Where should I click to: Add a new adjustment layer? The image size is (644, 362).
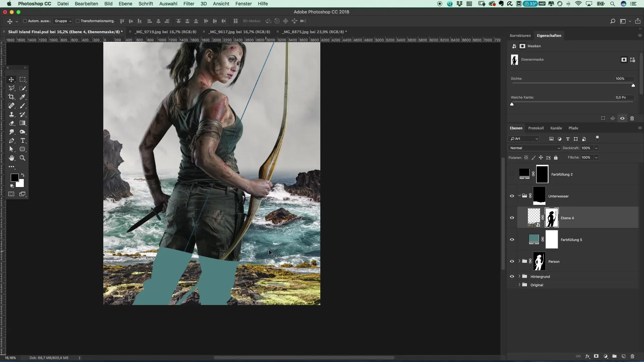tap(605, 356)
